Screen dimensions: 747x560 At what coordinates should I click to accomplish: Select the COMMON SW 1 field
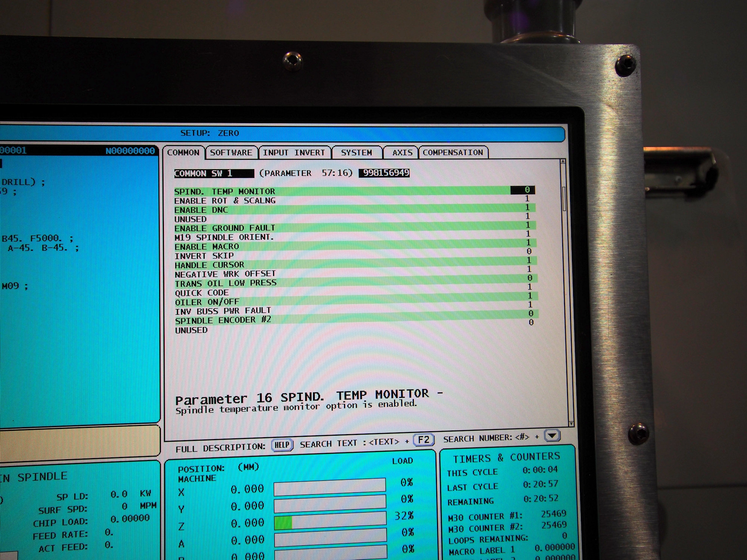[x=214, y=174]
